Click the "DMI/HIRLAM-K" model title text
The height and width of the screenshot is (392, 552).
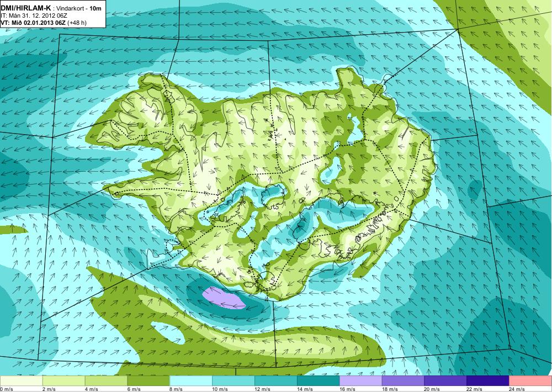click(25, 8)
